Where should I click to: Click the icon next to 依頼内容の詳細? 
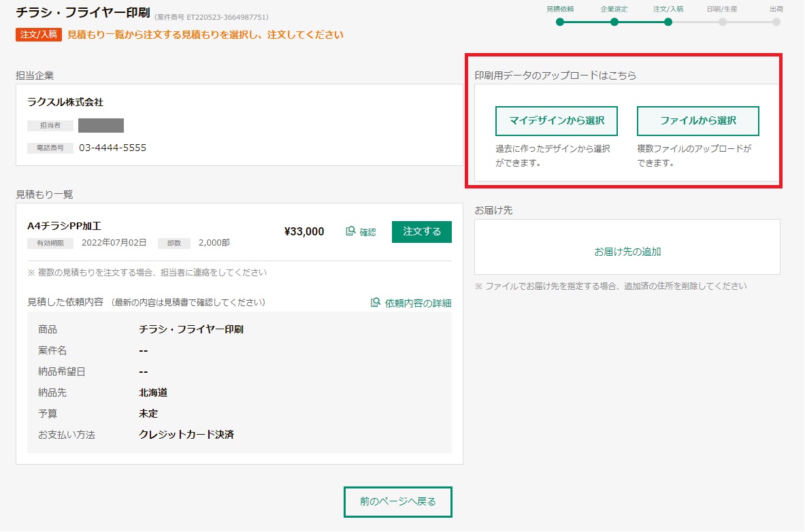[376, 303]
